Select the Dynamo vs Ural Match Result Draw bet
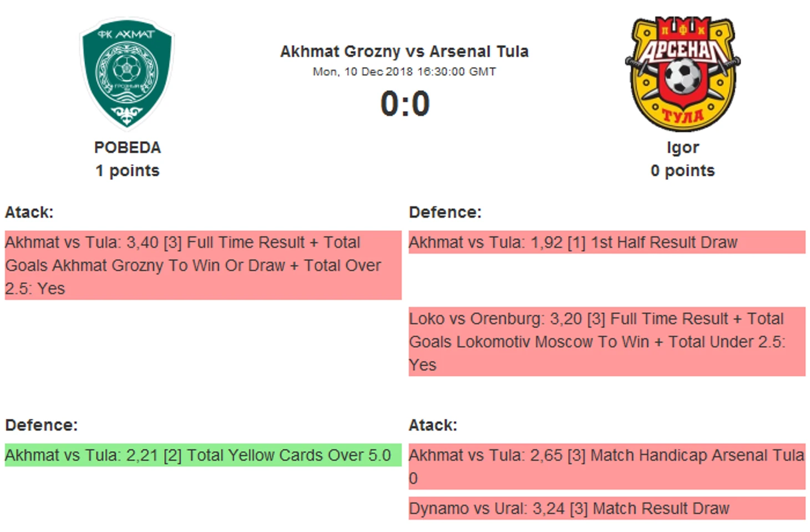Viewport: 810px width, 532px height. pos(607,508)
